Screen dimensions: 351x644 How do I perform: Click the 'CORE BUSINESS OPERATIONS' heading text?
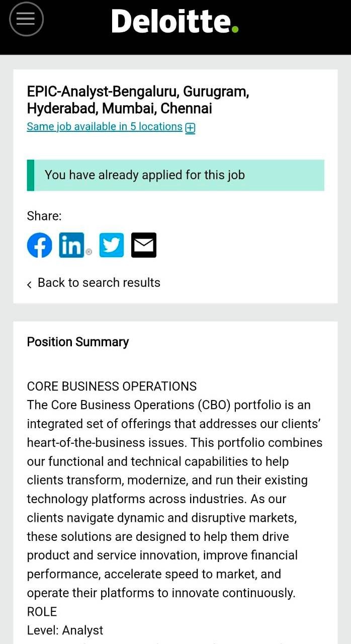112,386
